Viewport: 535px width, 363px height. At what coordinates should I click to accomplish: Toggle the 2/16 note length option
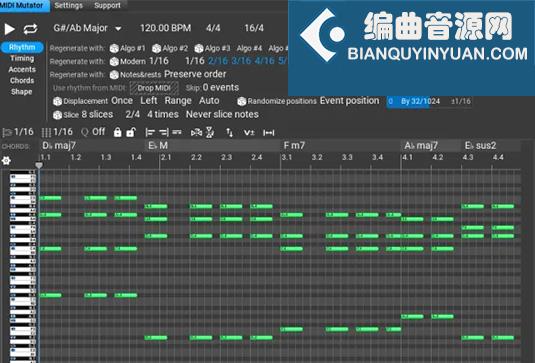pyautogui.click(x=218, y=61)
